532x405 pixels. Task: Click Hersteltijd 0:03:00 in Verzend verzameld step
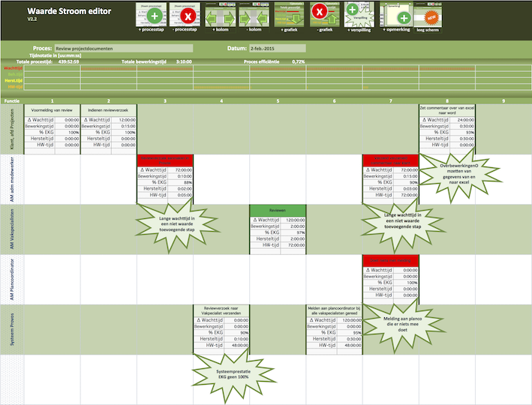(406, 188)
